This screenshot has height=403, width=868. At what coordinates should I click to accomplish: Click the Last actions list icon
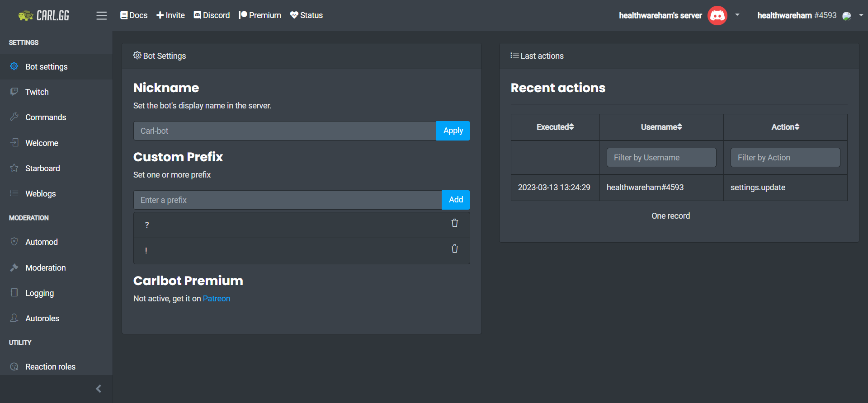tap(514, 56)
